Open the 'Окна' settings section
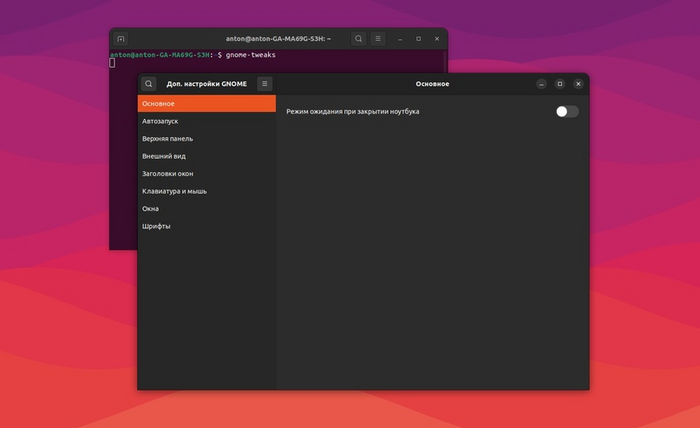The width and height of the screenshot is (700, 428). [x=206, y=208]
